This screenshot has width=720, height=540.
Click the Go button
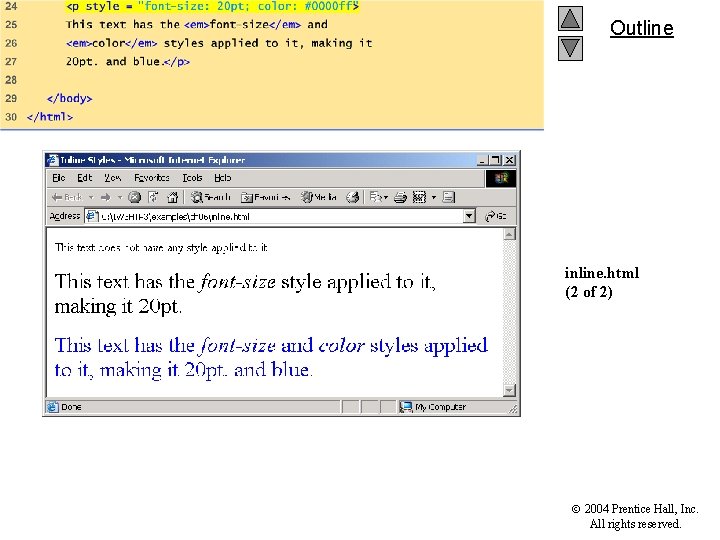coord(496,216)
